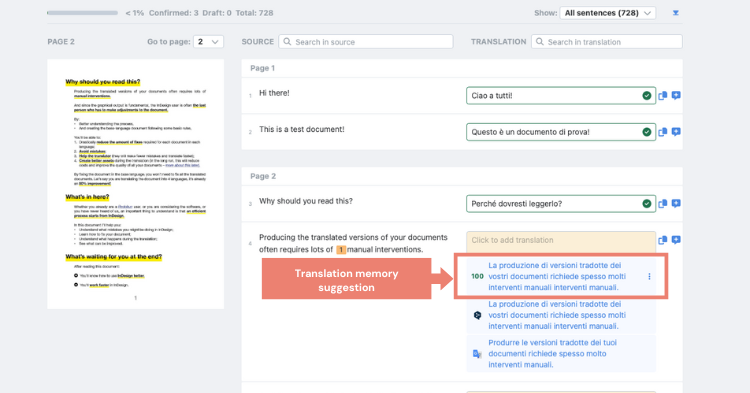Select source sentence "This is a test document!"
750x393 pixels.
302,130
